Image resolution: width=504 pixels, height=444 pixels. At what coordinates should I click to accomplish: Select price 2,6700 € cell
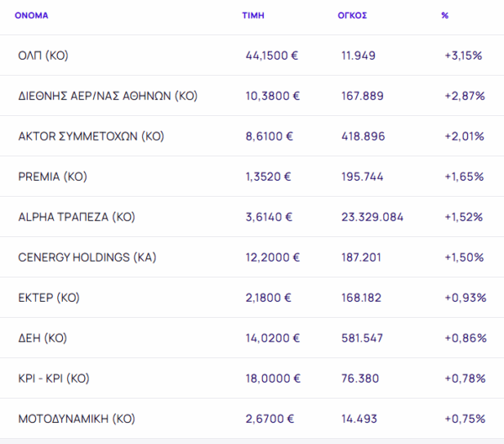click(x=270, y=419)
